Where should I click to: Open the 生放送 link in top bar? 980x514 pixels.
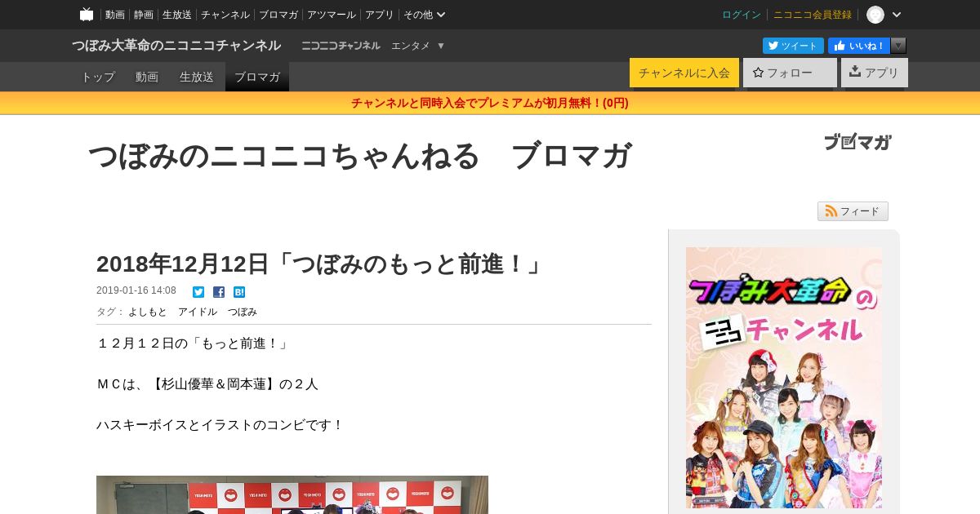[x=177, y=15]
